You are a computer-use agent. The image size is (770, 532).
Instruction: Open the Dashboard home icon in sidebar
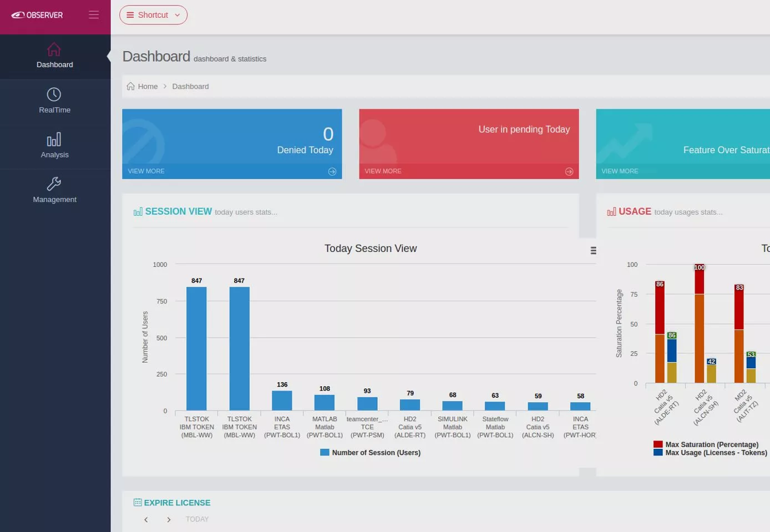coord(54,49)
